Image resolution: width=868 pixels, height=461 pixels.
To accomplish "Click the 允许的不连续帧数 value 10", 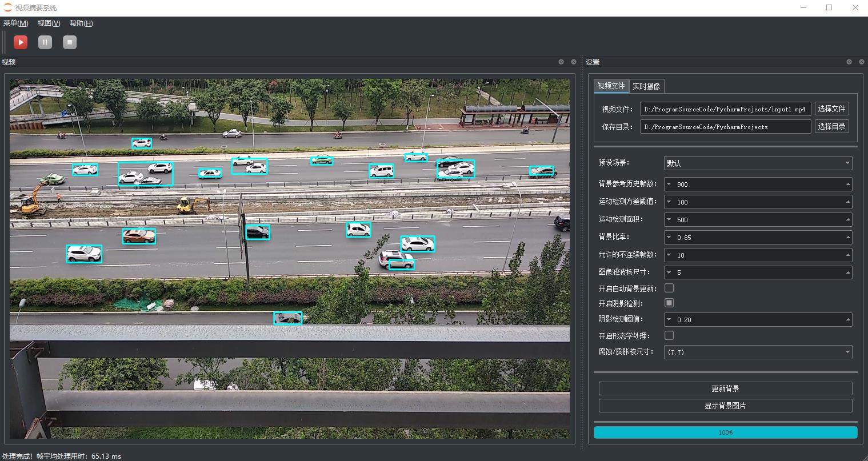I will (x=681, y=255).
